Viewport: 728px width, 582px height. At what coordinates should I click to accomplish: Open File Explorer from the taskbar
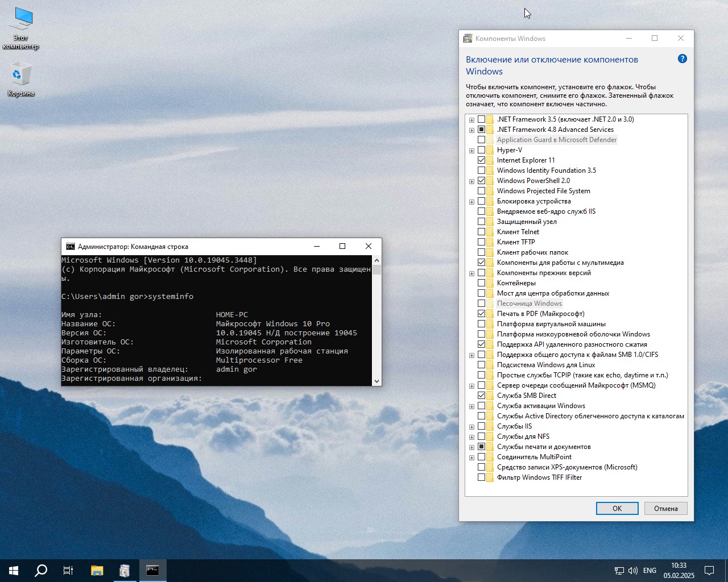pyautogui.click(x=97, y=571)
